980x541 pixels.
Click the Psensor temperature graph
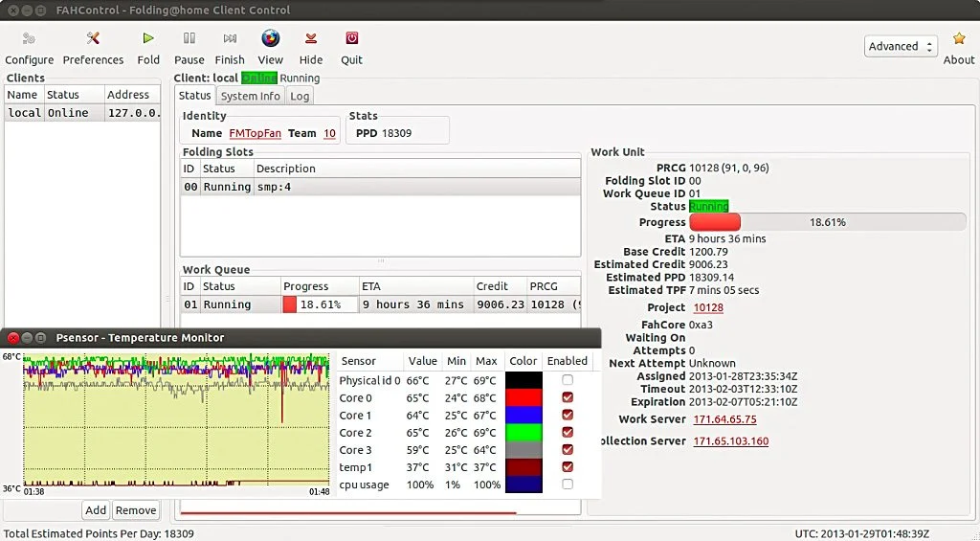tap(176, 420)
